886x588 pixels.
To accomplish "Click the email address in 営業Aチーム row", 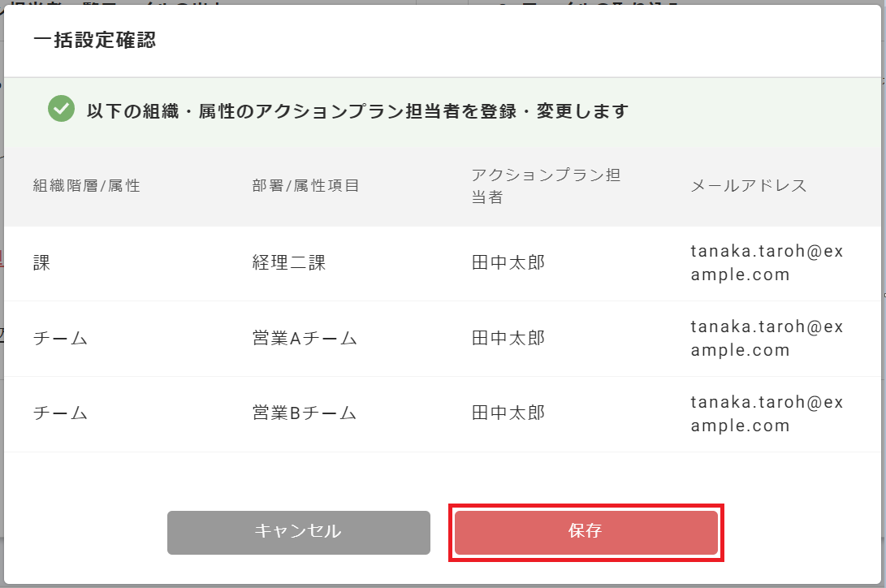I will [x=767, y=339].
